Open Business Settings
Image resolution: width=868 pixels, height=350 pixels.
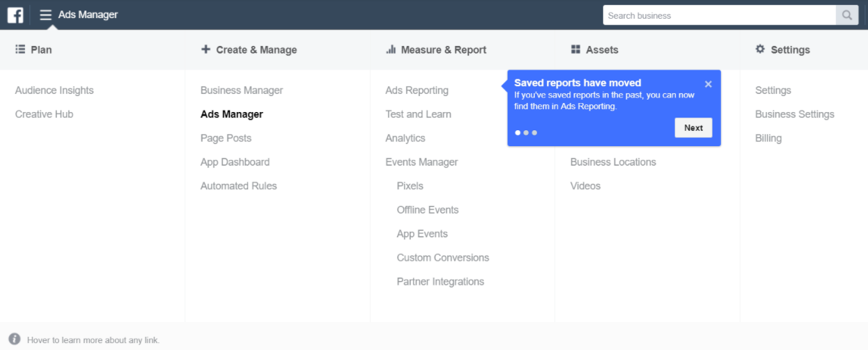pyautogui.click(x=794, y=114)
